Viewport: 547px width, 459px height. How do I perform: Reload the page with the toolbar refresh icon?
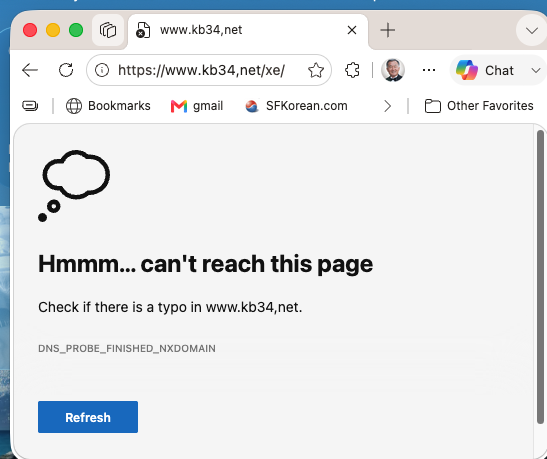click(x=66, y=70)
